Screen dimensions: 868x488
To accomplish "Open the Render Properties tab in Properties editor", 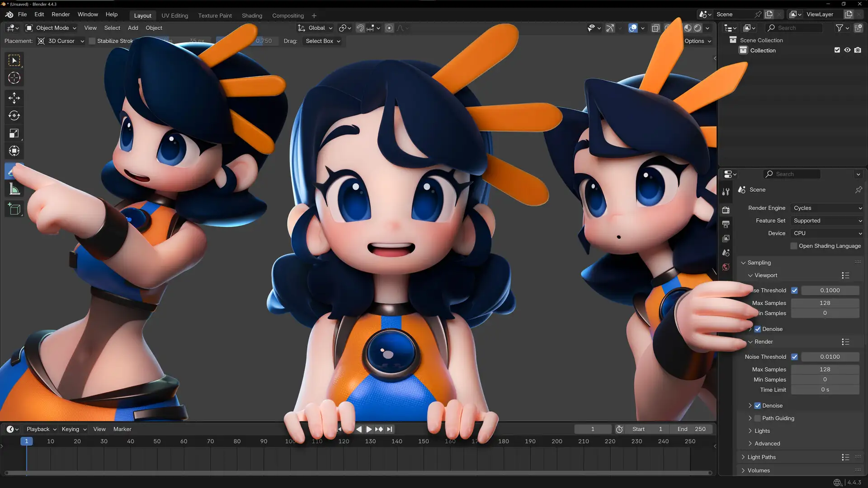I will click(726, 210).
